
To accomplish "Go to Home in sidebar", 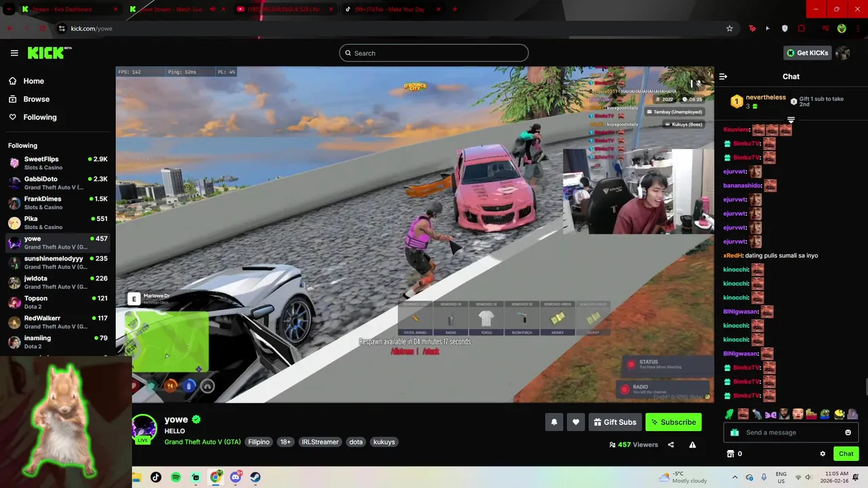I will coord(33,81).
